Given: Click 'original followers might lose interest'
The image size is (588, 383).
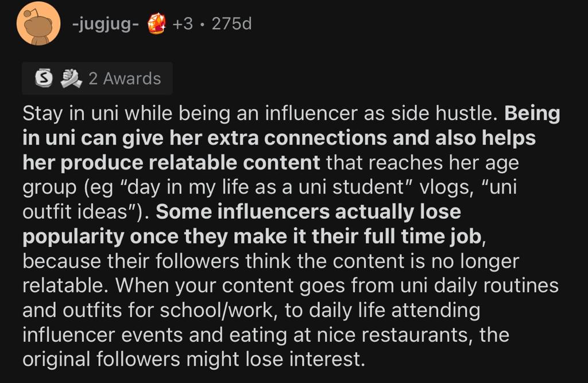Looking at the screenshot, I should 194,359.
